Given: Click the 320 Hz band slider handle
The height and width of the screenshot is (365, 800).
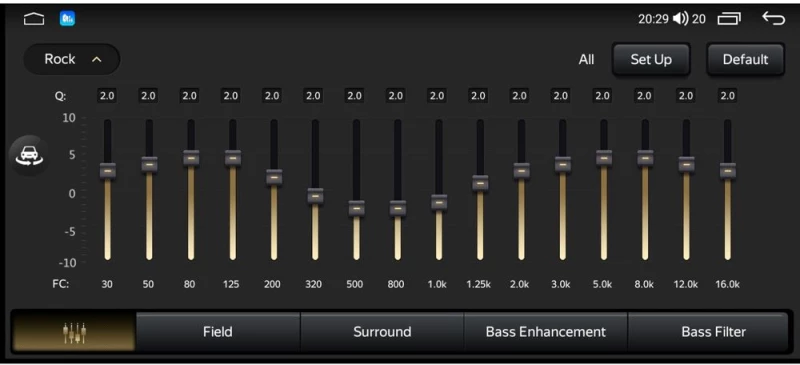Looking at the screenshot, I should (315, 196).
